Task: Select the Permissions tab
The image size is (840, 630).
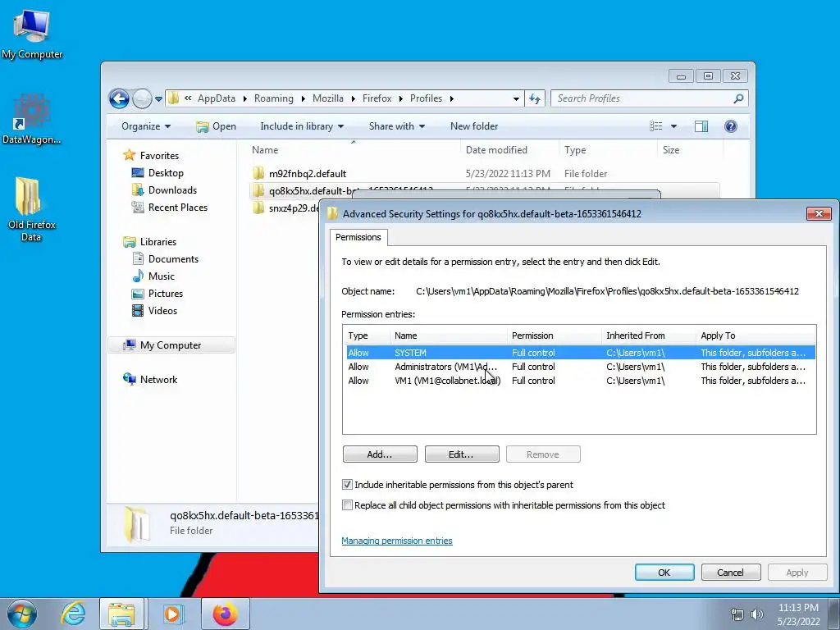Action: click(x=358, y=237)
